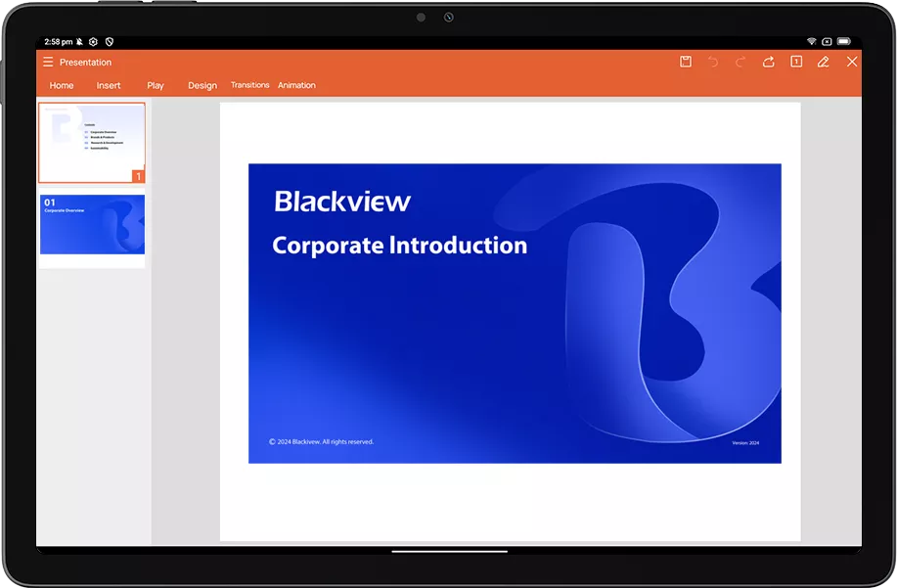Open the Home tab

[62, 85]
